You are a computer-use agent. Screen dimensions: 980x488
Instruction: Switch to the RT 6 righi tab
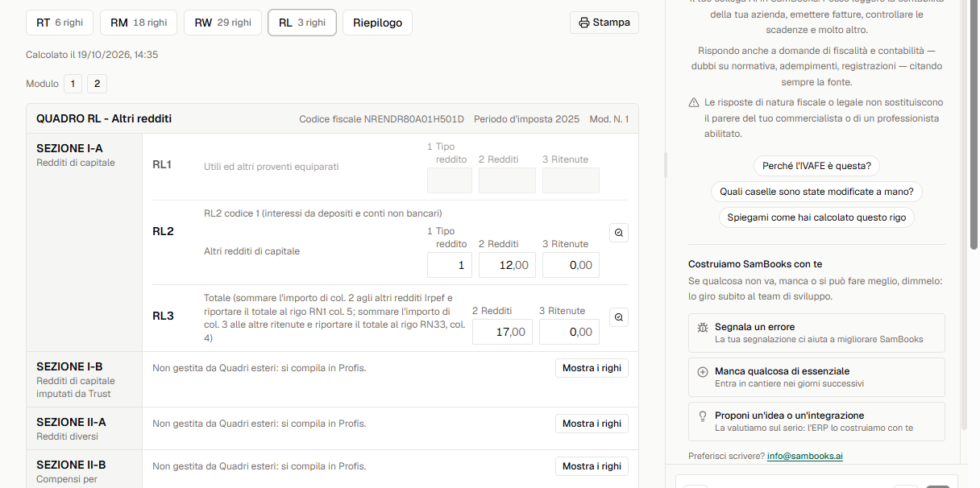[x=60, y=23]
